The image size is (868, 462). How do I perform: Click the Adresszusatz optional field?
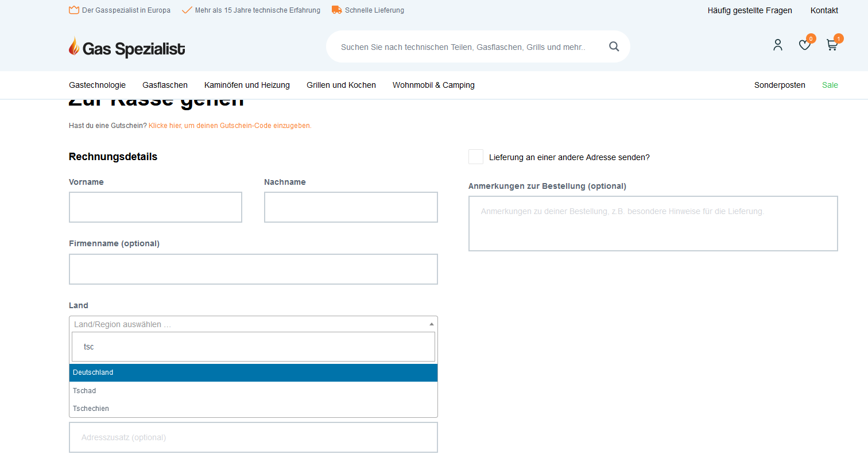pyautogui.click(x=253, y=437)
